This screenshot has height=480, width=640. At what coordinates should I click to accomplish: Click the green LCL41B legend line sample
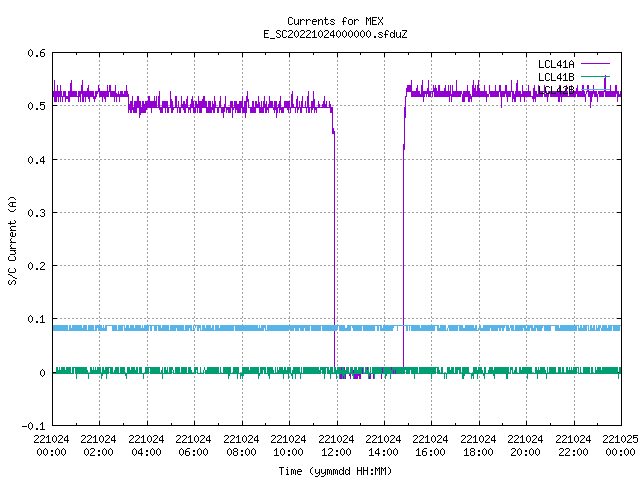(595, 76)
